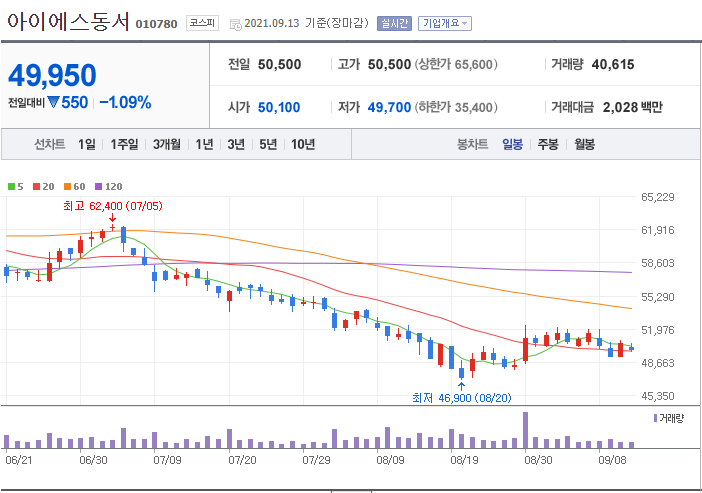
Task: Click the stock code 010780
Action: tap(156, 24)
